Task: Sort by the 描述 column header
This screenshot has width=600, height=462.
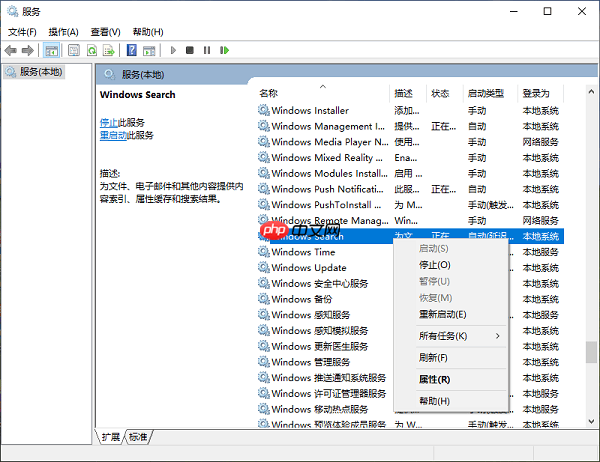Action: coord(408,93)
